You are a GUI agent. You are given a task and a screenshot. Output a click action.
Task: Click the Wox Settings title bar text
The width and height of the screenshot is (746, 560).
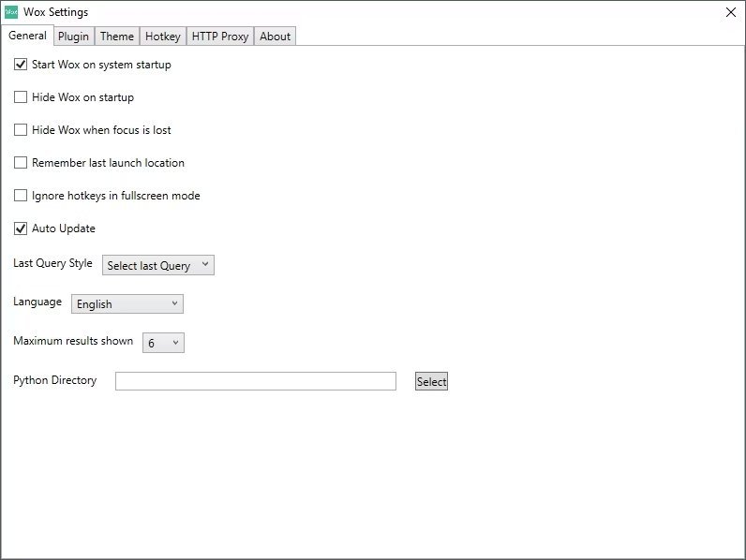coord(55,12)
